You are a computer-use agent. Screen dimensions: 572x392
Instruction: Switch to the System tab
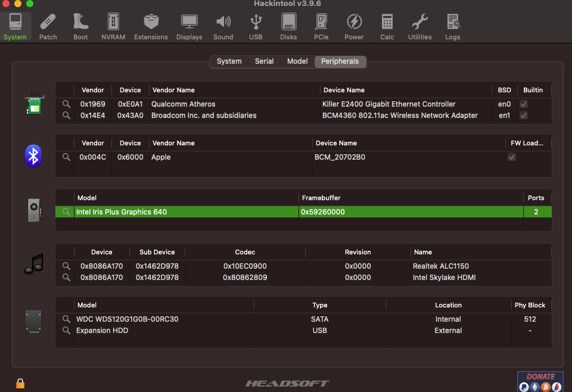click(229, 61)
